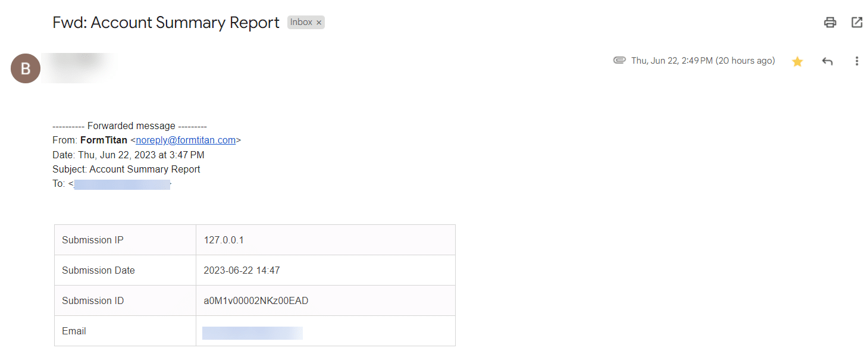Click the 127.0.0.1 Submission IP value
This screenshot has height=354, width=868.
(x=224, y=240)
